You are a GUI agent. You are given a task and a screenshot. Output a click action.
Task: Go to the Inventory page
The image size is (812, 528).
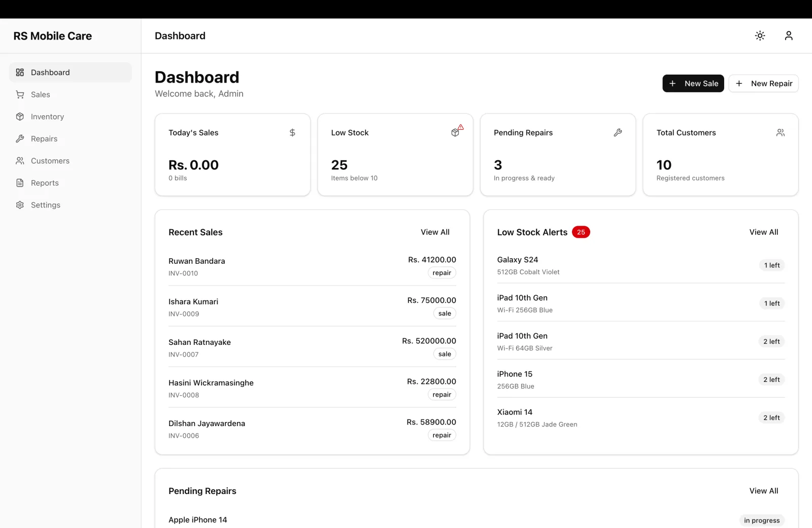[71, 117]
